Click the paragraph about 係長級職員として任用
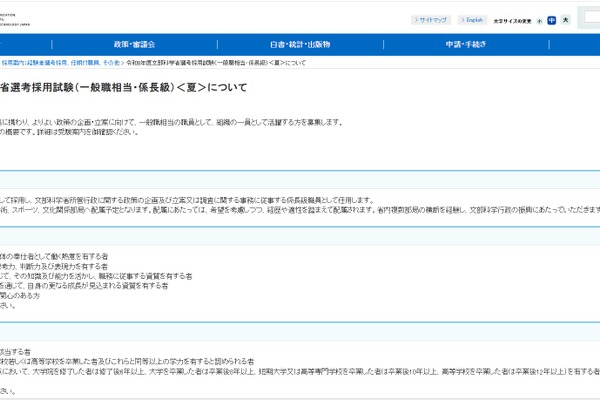 187,200
